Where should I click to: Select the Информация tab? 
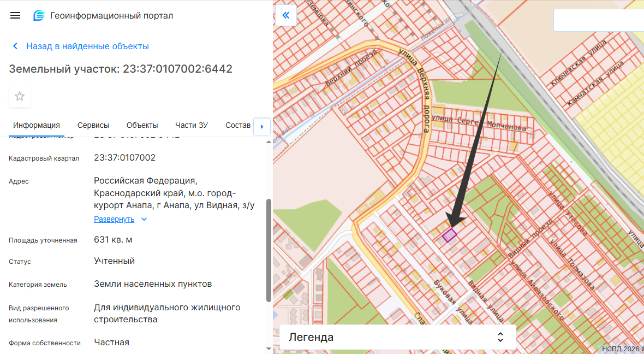(37, 125)
